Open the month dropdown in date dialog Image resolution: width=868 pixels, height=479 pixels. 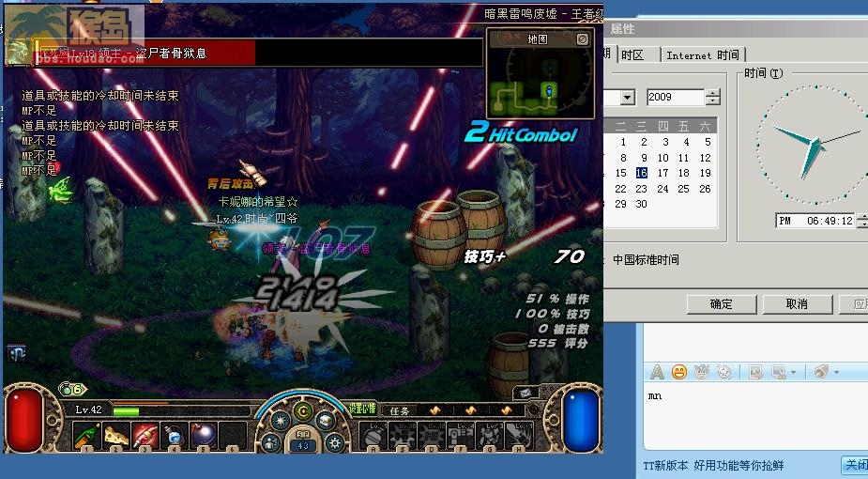pyautogui.click(x=627, y=98)
